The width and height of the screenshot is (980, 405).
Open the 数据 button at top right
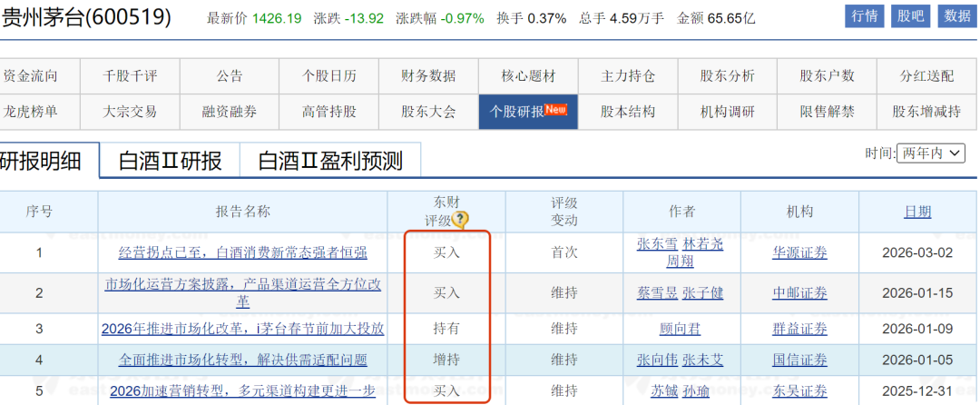pyautogui.click(x=957, y=16)
